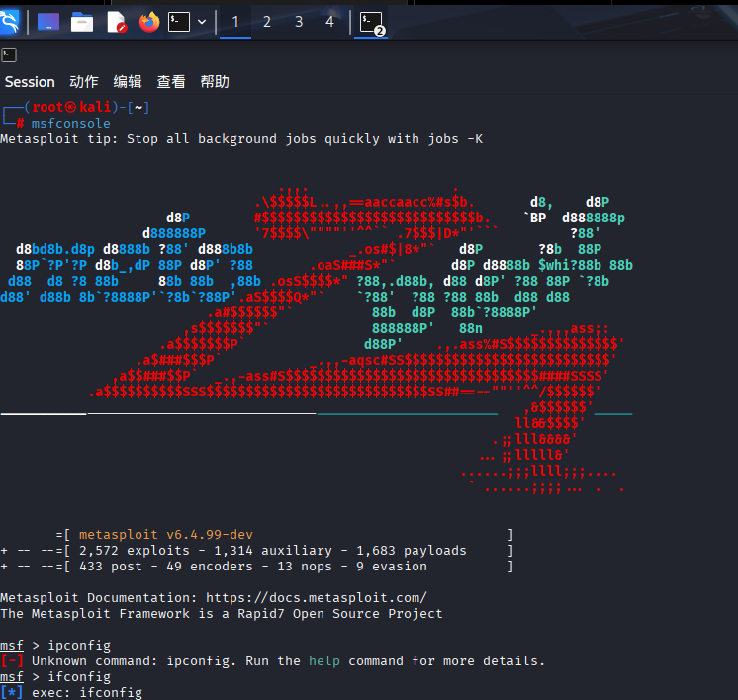Click the terminal window title icon

click(x=9, y=55)
